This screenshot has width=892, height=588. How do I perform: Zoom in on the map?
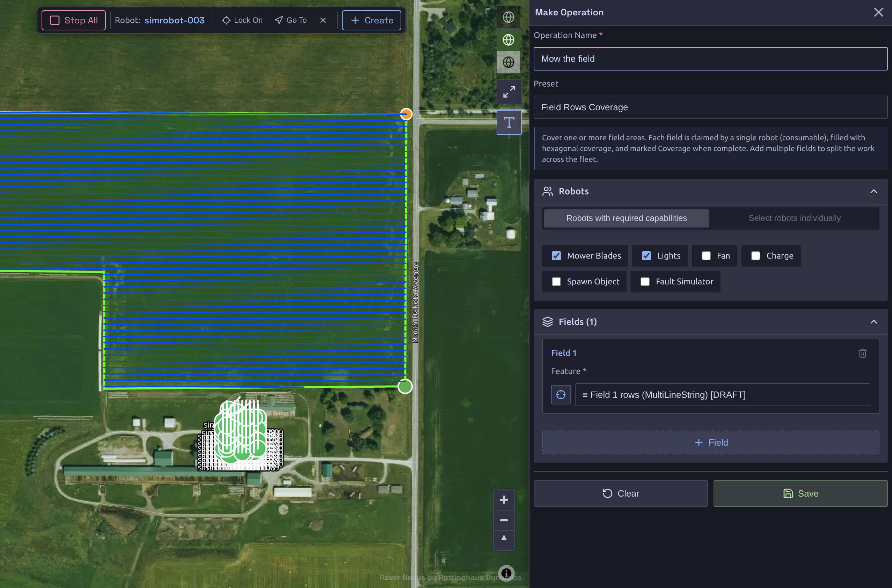[504, 499]
